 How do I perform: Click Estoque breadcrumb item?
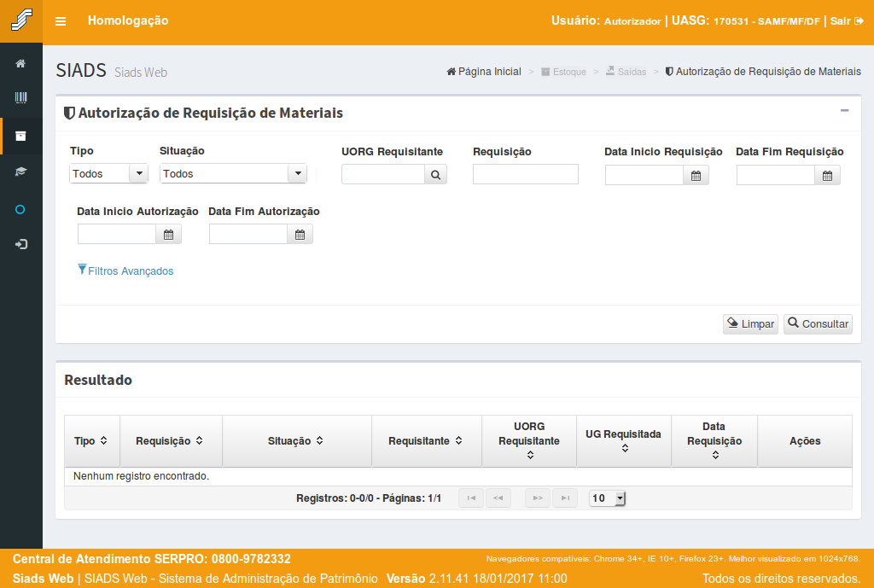coord(563,72)
